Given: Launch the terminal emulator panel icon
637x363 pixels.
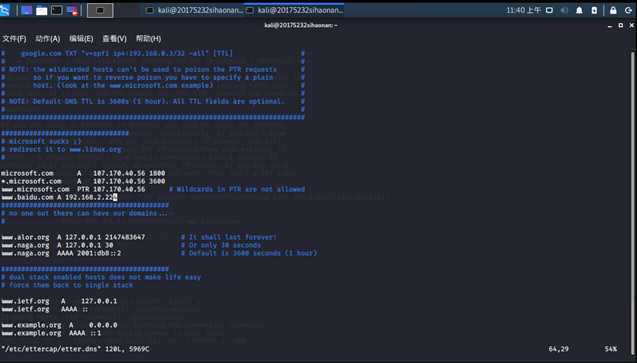Looking at the screenshot, I should click(x=57, y=10).
